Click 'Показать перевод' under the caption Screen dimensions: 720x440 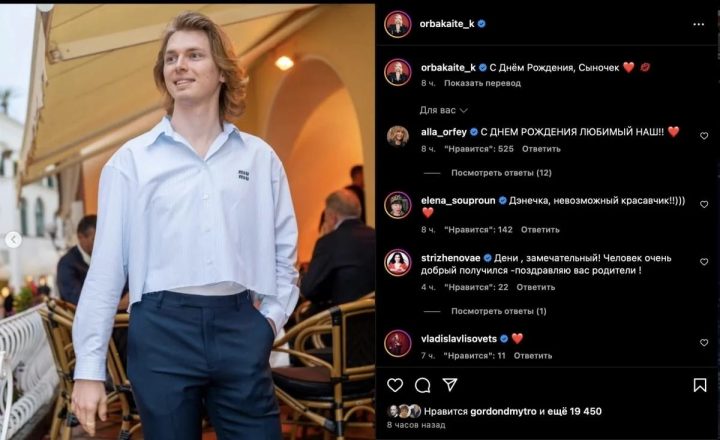(482, 83)
